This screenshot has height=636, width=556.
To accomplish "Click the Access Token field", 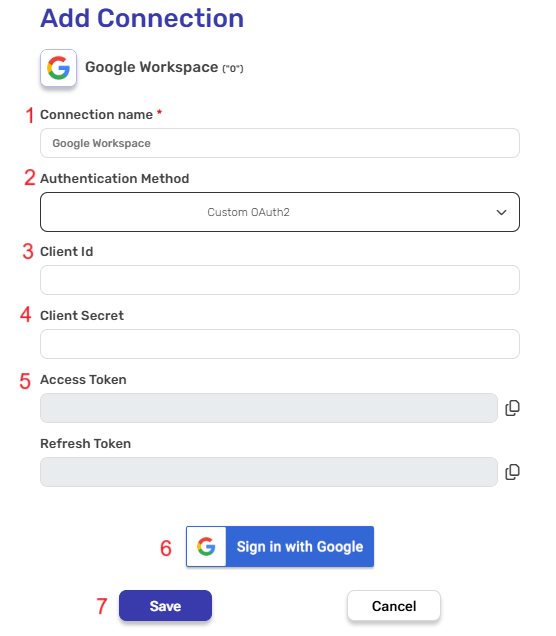I will 269,408.
